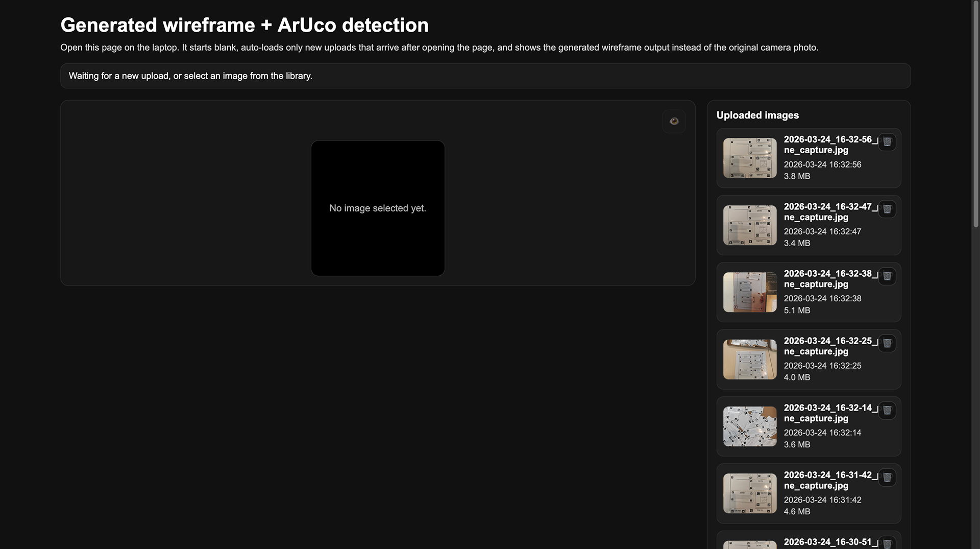The width and height of the screenshot is (980, 549).
Task: Click the 4.6 MB file size
Action: point(797,512)
